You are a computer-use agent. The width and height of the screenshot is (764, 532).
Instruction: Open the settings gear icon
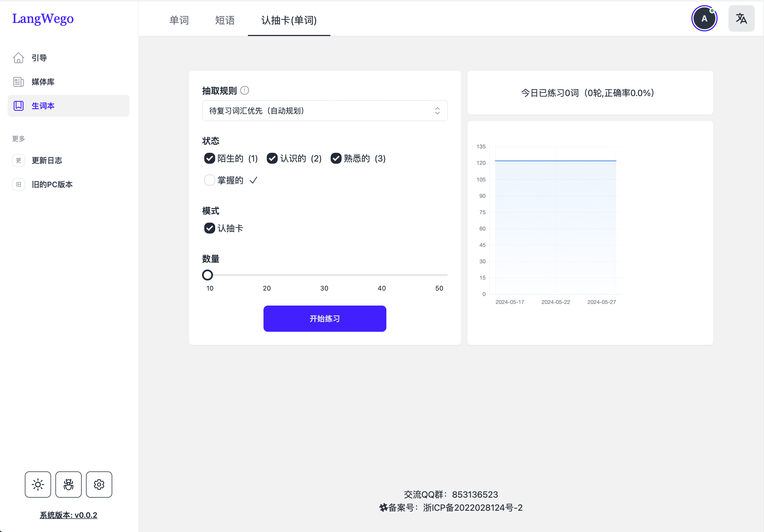(x=99, y=485)
